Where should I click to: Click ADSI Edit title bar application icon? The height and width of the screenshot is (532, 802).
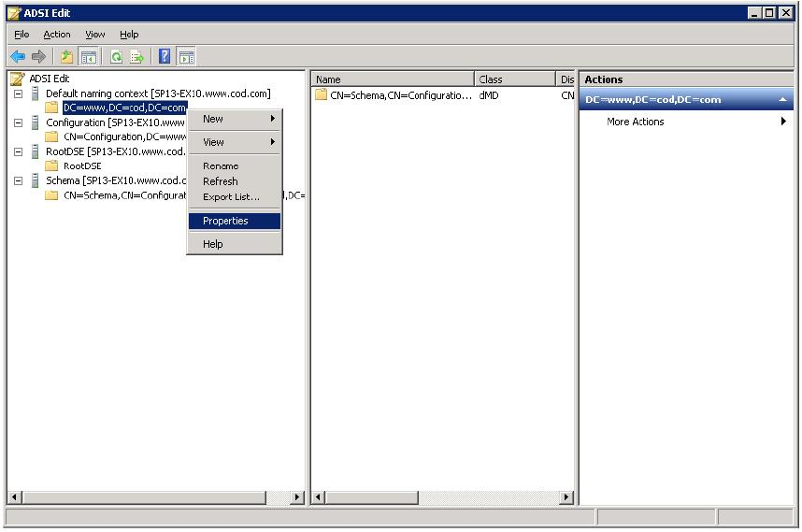(x=15, y=13)
